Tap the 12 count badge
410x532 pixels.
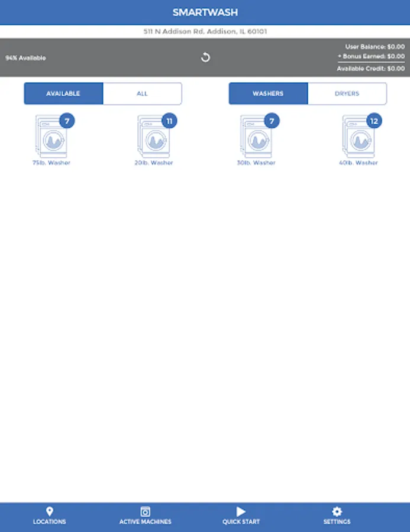[x=374, y=121]
